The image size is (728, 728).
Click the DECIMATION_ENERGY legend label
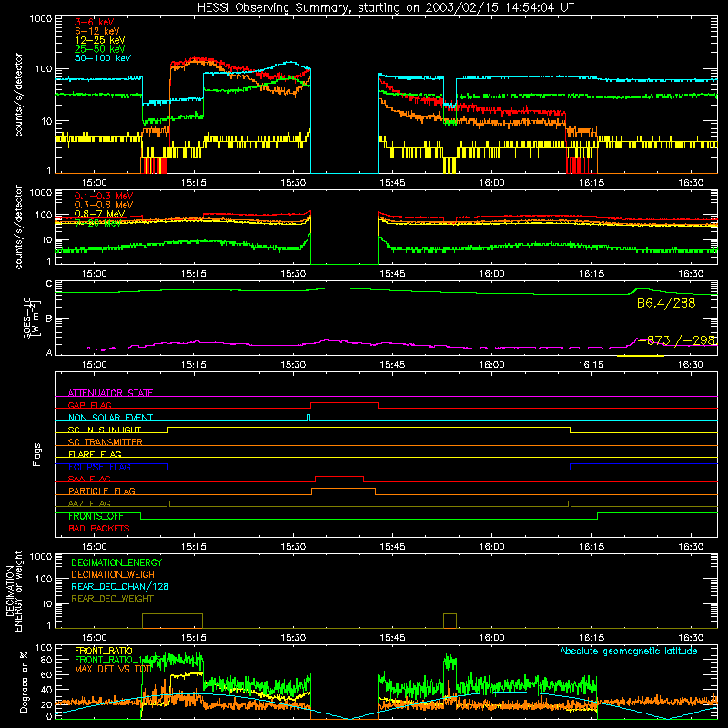tap(116, 562)
